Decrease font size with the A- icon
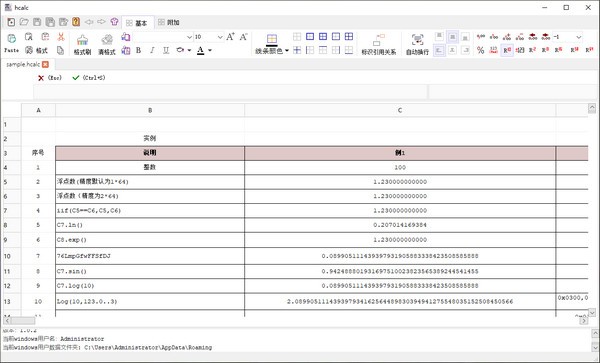Image resolution: width=600 pixels, height=363 pixels. (x=243, y=37)
